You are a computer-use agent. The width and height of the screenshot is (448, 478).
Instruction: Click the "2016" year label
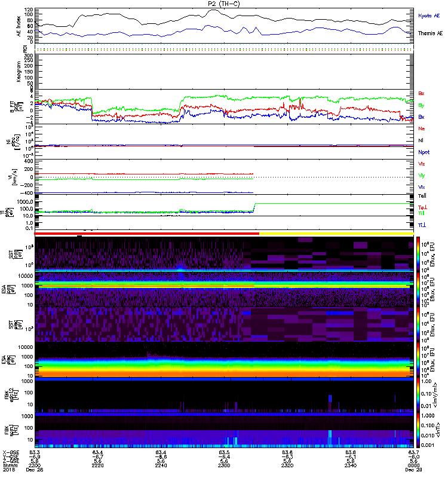[9, 470]
